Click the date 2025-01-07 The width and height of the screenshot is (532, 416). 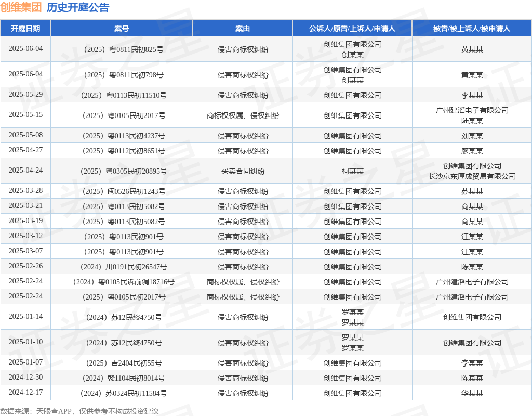coord(26,362)
